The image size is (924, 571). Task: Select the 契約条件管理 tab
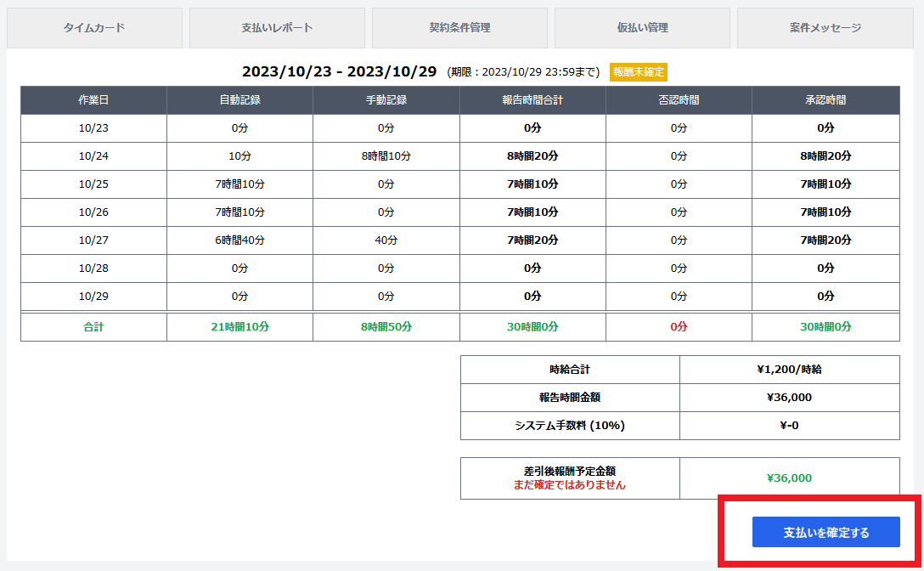point(459,28)
